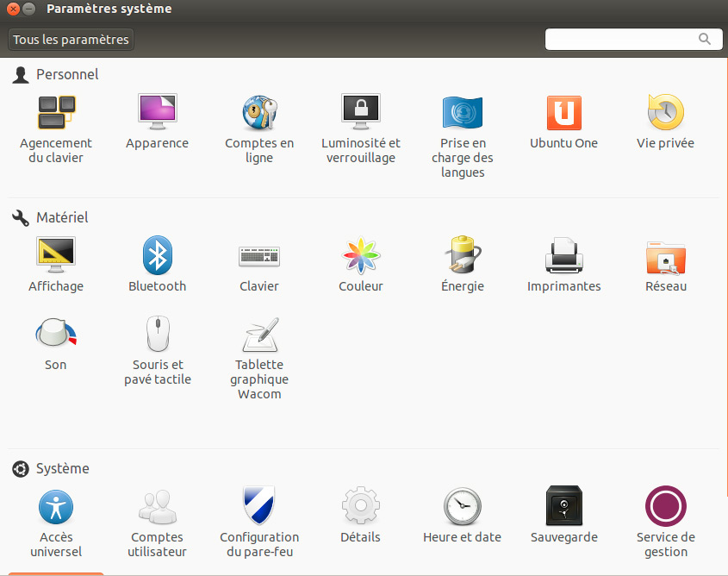Launch the Ubuntu One panel
Image resolution: width=728 pixels, height=576 pixels.
pyautogui.click(x=563, y=122)
